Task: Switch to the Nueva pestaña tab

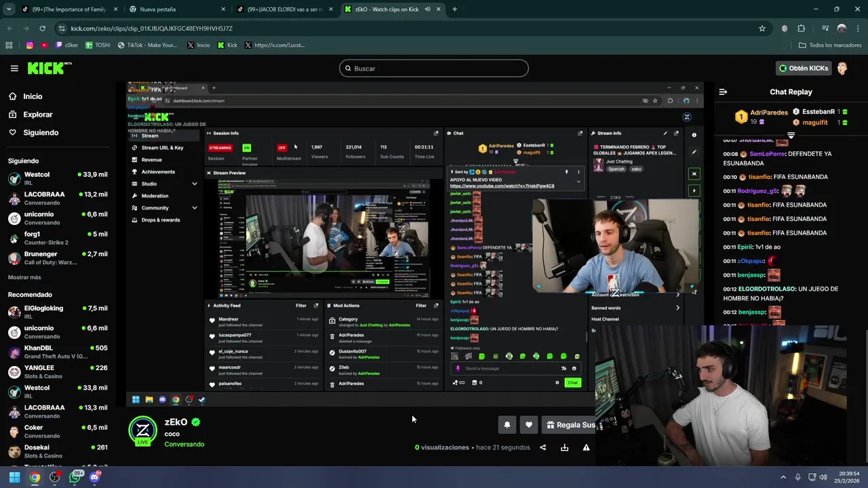Action: coord(176,9)
